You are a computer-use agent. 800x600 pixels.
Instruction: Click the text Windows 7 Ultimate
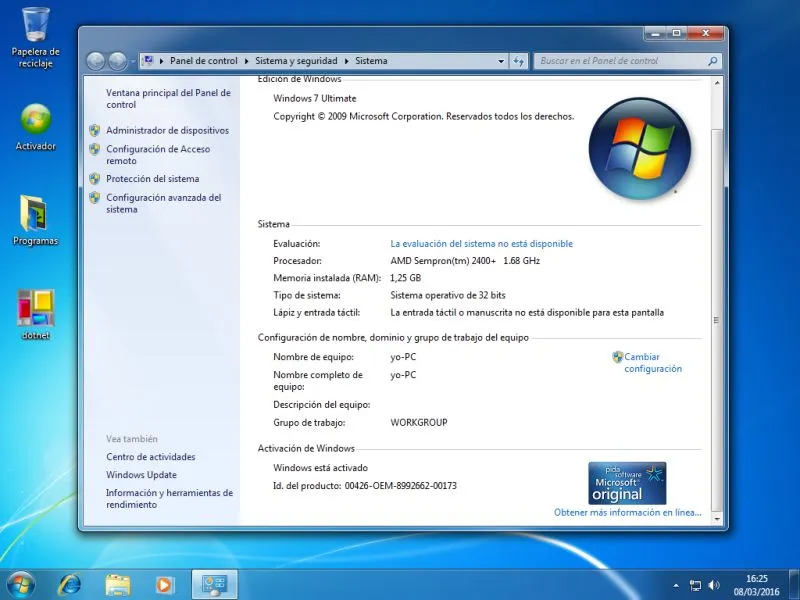tap(314, 98)
